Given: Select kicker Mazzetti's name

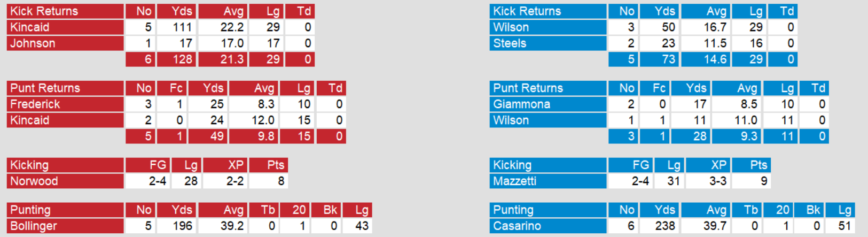Looking at the screenshot, I should (548, 181).
